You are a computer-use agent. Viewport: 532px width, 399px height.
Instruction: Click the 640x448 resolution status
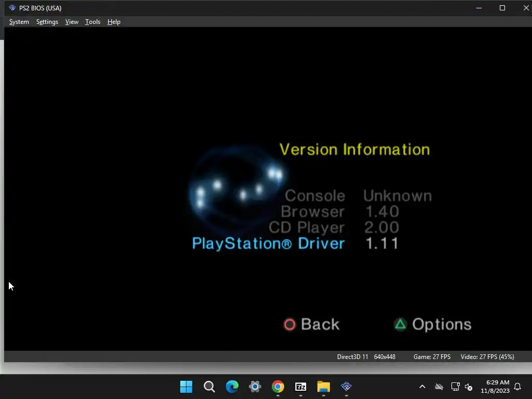point(385,356)
